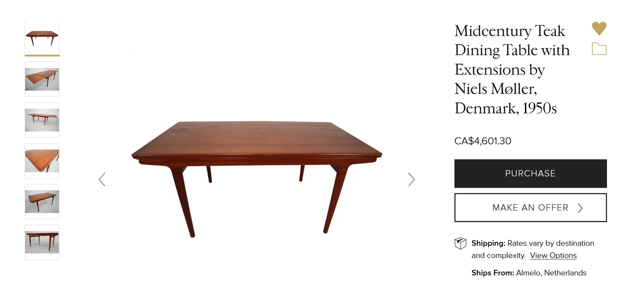Select fourth thumbnail showing tabletop corner closeup

42,161
